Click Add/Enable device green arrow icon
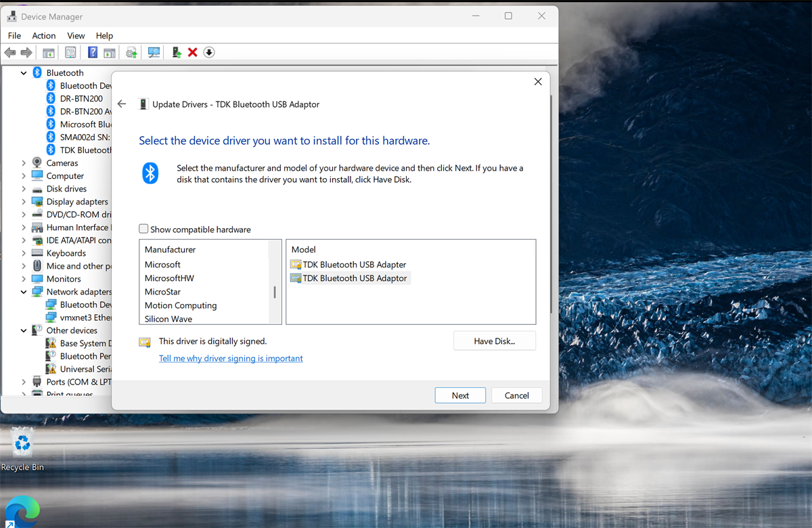The width and height of the screenshot is (812, 528). tap(177, 53)
